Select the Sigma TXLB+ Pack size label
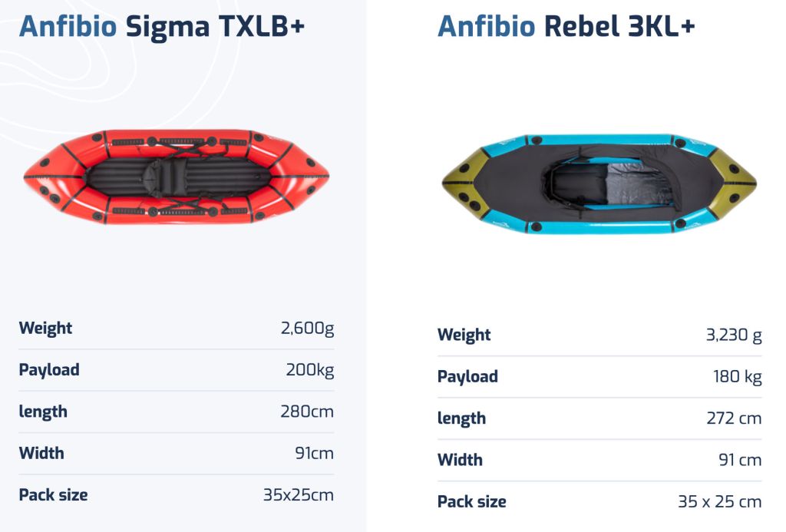Screen dimensions: 786x532 pos(53,494)
